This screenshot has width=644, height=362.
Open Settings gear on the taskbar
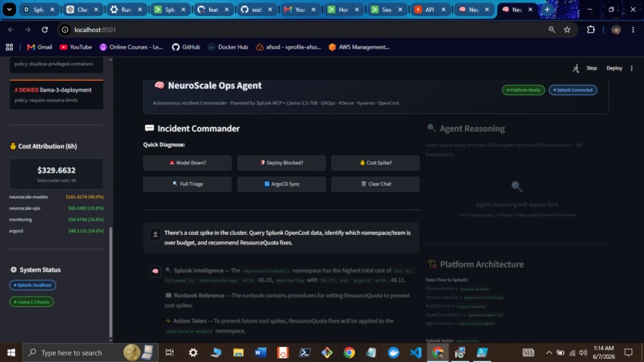tap(193, 352)
